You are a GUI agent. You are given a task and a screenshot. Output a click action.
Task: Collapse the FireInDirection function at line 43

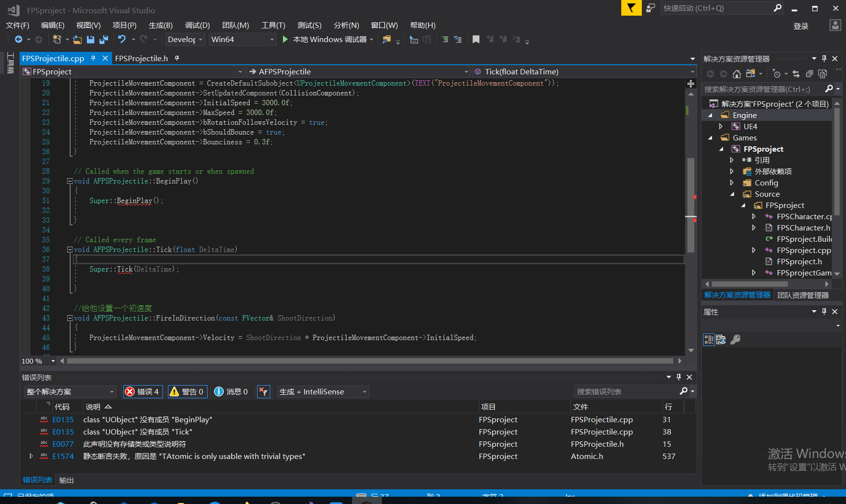pos(70,318)
